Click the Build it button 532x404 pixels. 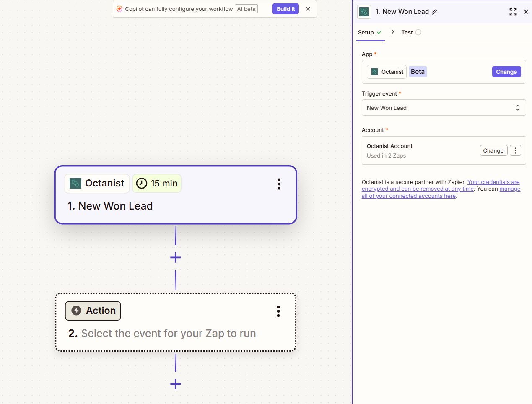285,8
